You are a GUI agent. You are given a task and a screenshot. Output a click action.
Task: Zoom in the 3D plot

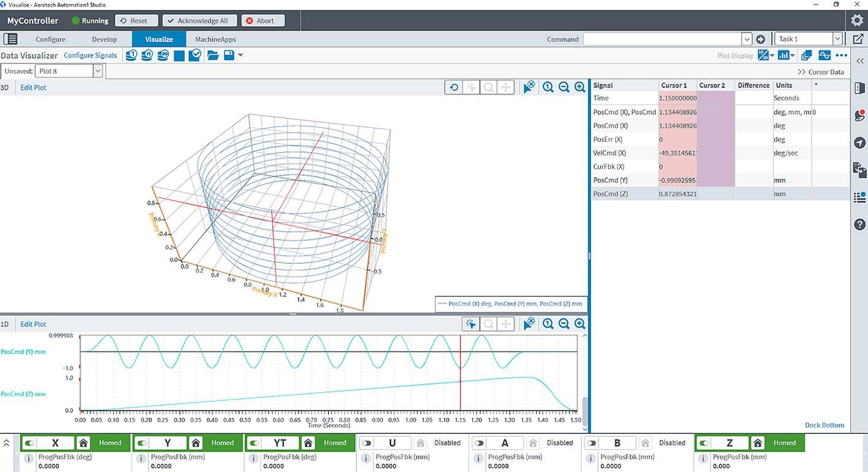(580, 87)
